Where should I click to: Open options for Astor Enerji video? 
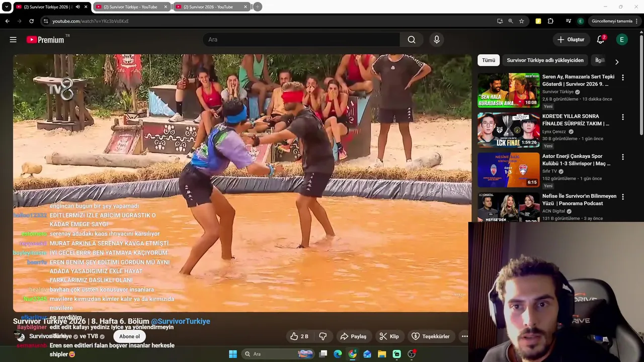coord(623,157)
